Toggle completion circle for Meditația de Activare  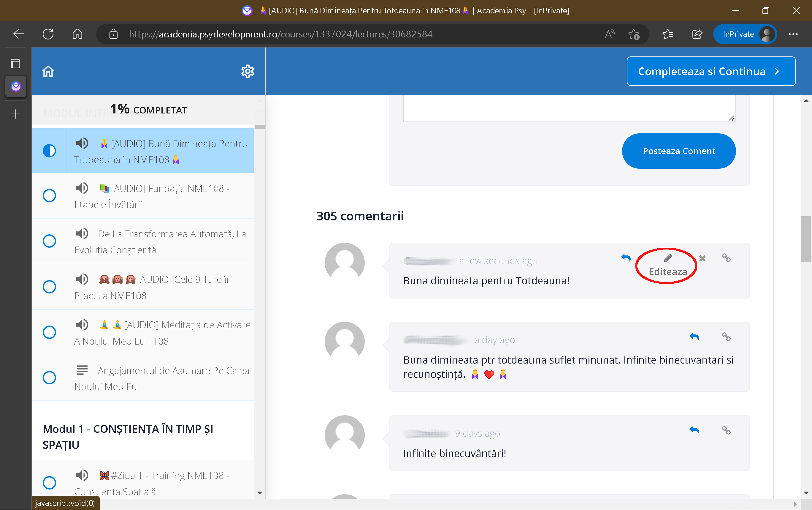click(49, 332)
